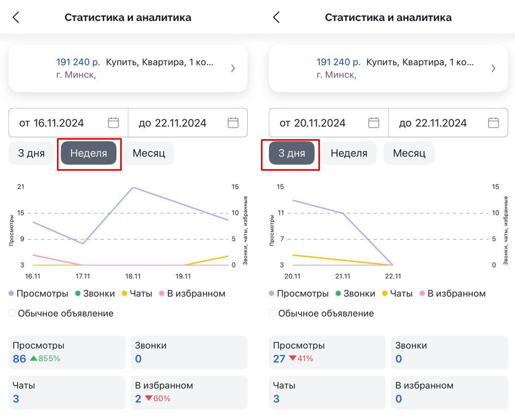515x420 pixels.
Task: Check Обычное объявление box on right screen
Action: click(x=273, y=314)
